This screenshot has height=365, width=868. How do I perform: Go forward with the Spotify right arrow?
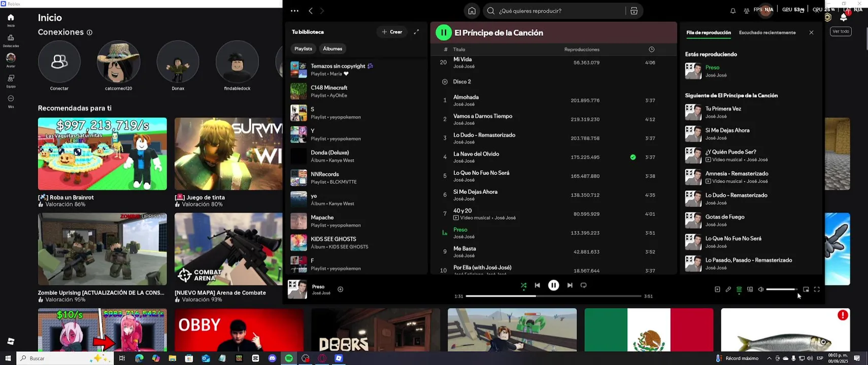tap(322, 11)
